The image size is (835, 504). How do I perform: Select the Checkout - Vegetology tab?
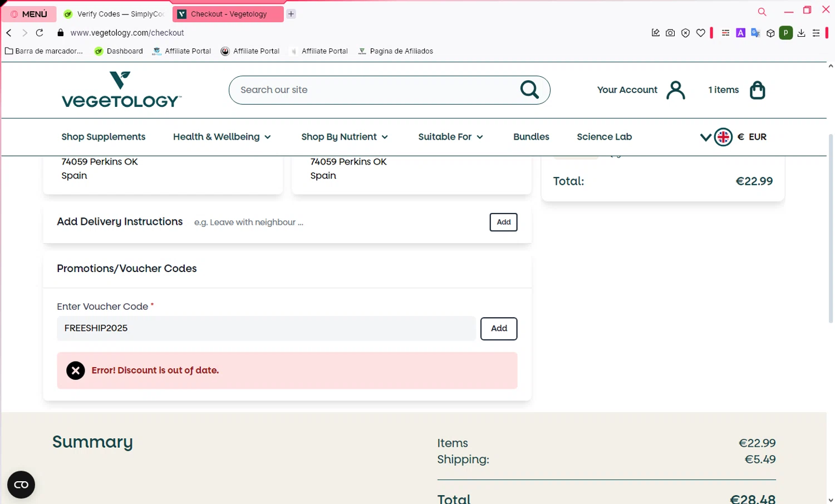pyautogui.click(x=228, y=14)
